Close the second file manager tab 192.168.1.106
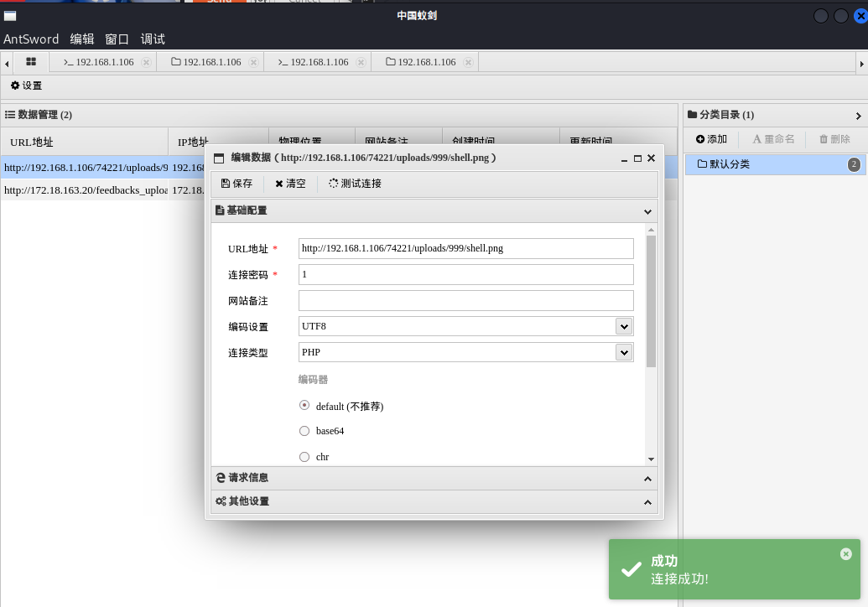Image resolution: width=868 pixels, height=607 pixels. click(x=468, y=62)
